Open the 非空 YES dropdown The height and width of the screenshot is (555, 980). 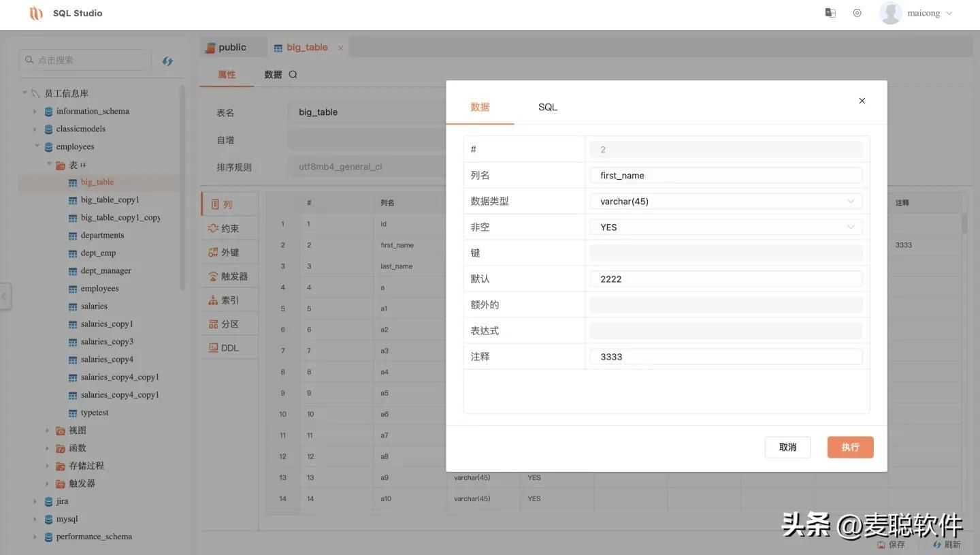tap(725, 227)
